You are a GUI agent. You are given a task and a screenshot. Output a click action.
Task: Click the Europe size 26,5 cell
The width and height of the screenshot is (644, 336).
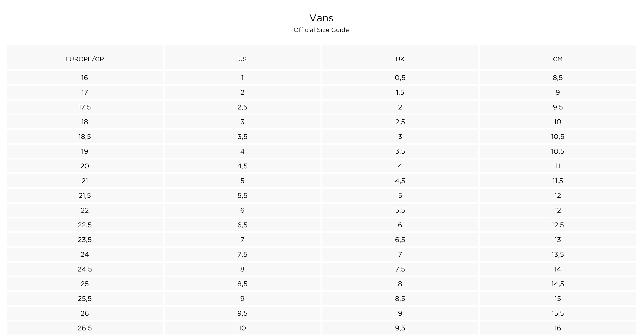(85, 328)
